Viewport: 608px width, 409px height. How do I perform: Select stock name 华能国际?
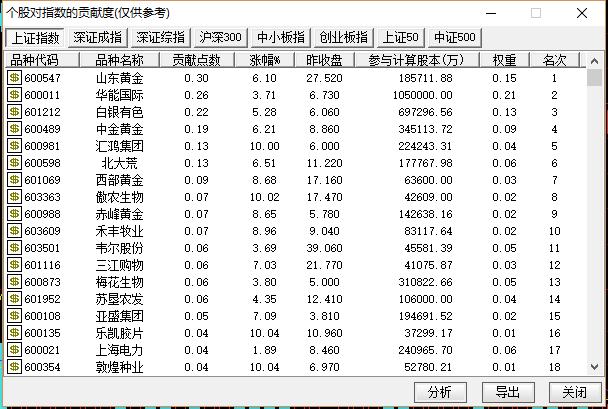pyautogui.click(x=119, y=95)
